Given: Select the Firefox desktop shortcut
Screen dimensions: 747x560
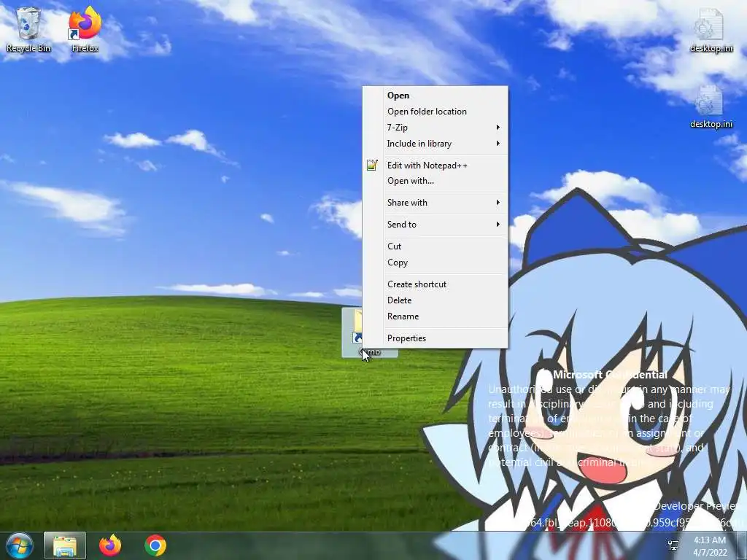Looking at the screenshot, I should click(85, 29).
